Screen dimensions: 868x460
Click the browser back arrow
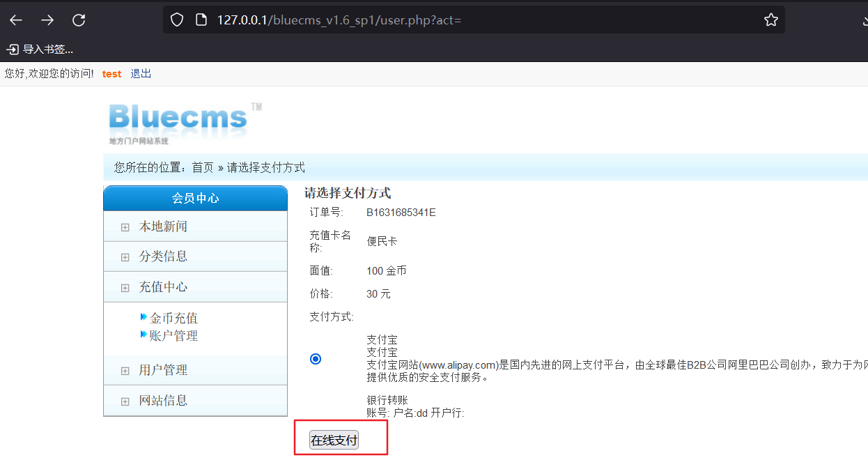tap(15, 20)
